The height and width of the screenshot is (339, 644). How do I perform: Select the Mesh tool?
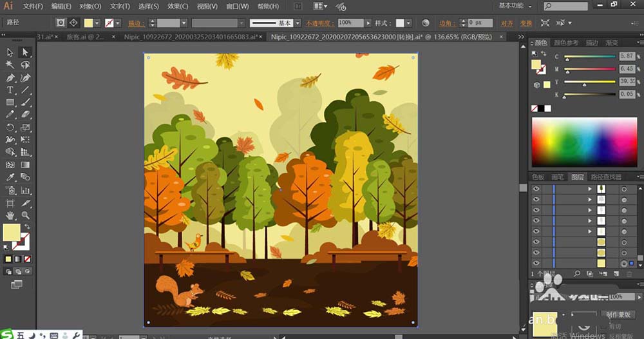pyautogui.click(x=10, y=165)
